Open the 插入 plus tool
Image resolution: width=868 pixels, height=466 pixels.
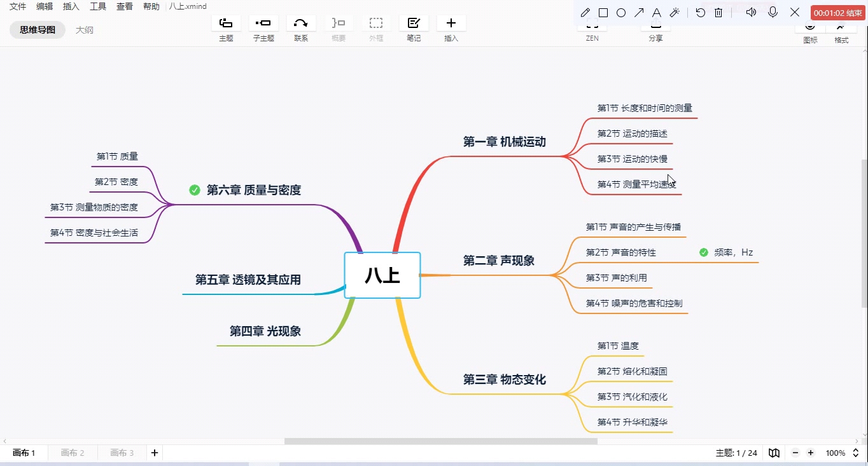click(x=451, y=24)
